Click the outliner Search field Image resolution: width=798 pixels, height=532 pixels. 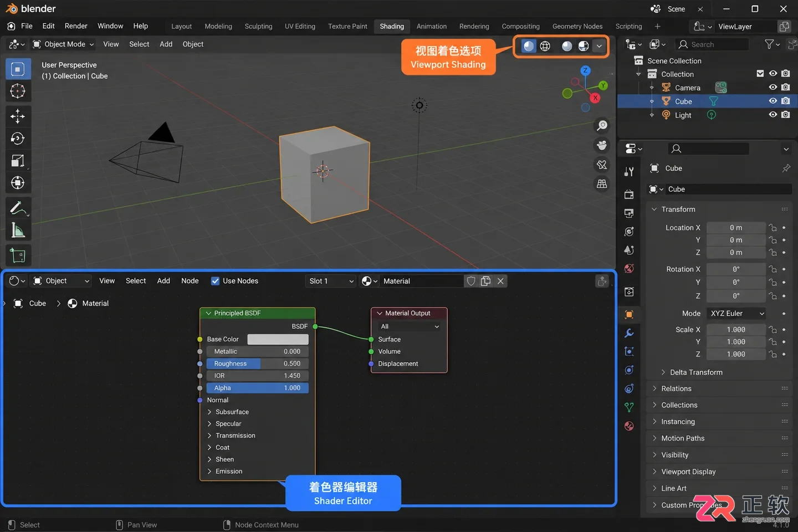click(712, 44)
